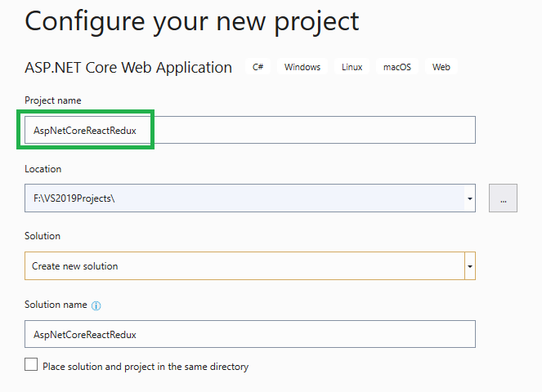Image resolution: width=542 pixels, height=392 pixels.
Task: Select the Windows tag
Action: (302, 67)
